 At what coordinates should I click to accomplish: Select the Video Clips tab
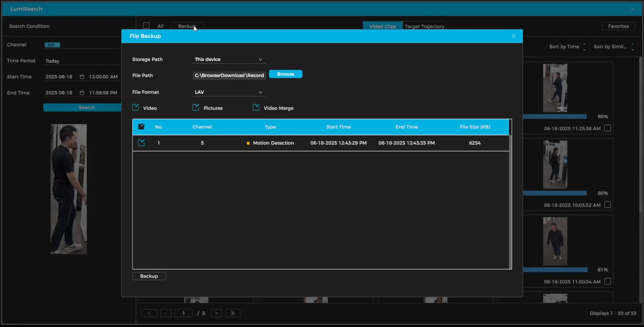382,26
